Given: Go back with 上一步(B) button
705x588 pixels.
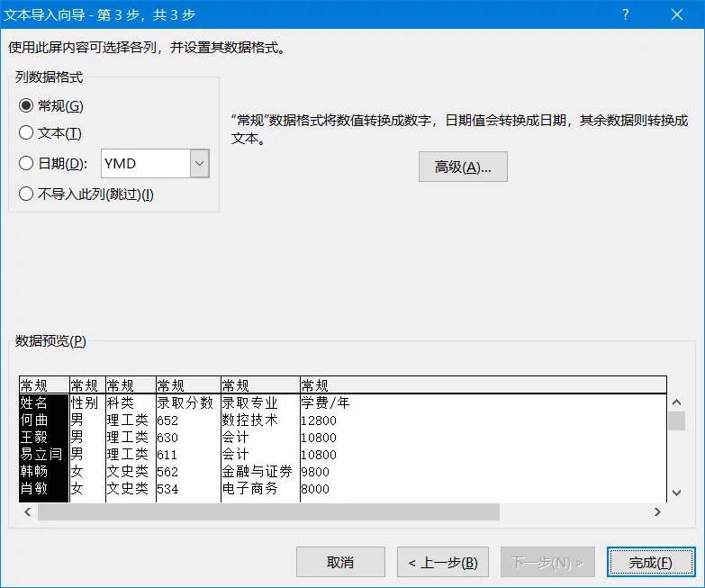Looking at the screenshot, I should point(443,562).
